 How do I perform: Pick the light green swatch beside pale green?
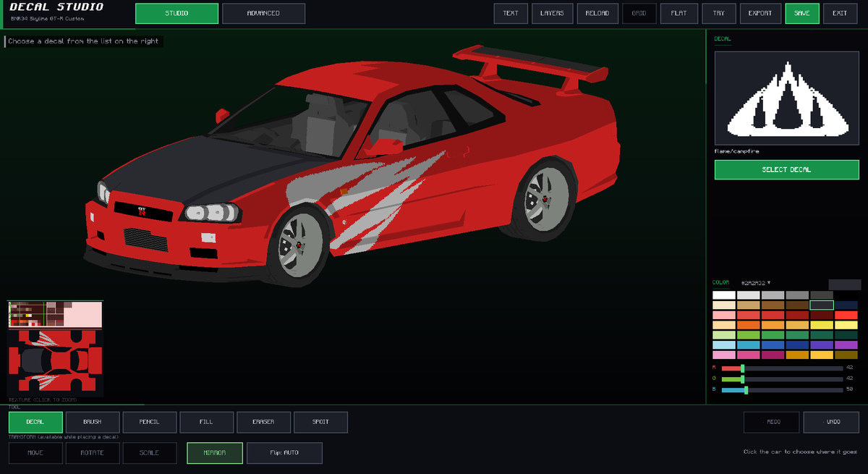pos(749,335)
